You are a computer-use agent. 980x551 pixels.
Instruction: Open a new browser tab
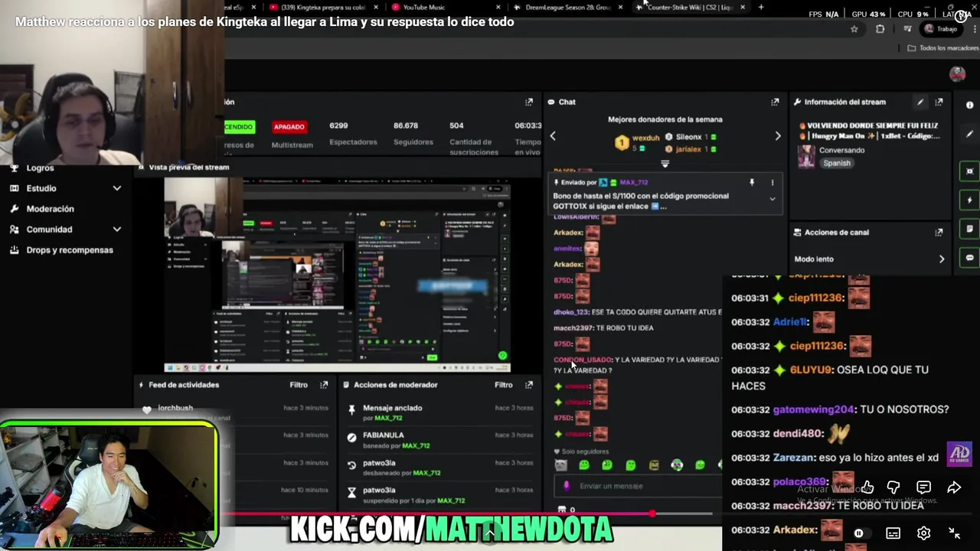coord(761,8)
